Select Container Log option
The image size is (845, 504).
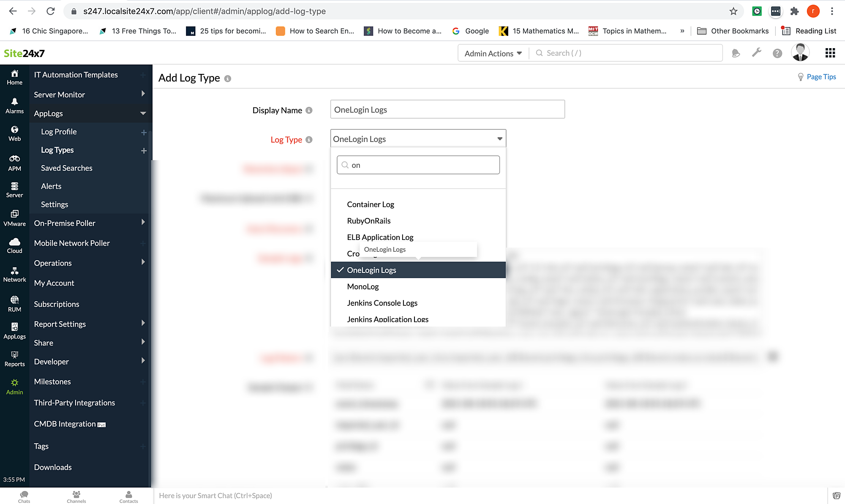(370, 204)
